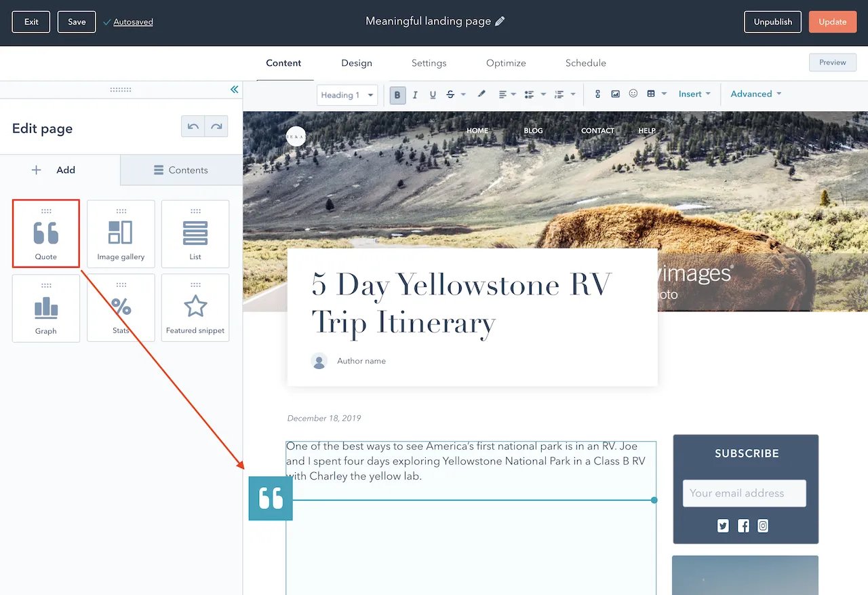Insert an emoji from toolbar

(x=633, y=94)
